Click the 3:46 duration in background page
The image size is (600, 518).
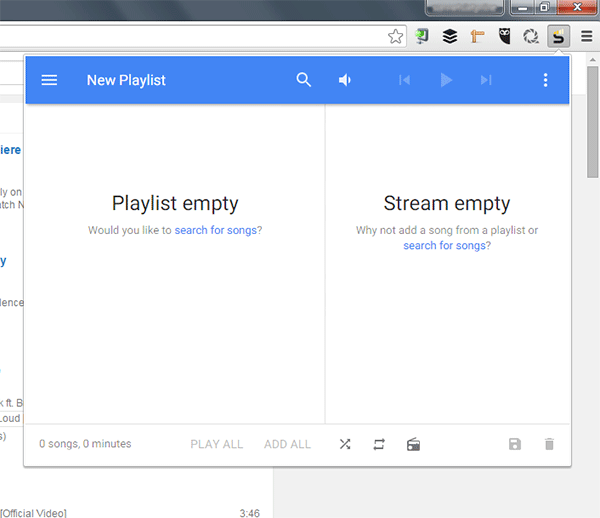249,513
